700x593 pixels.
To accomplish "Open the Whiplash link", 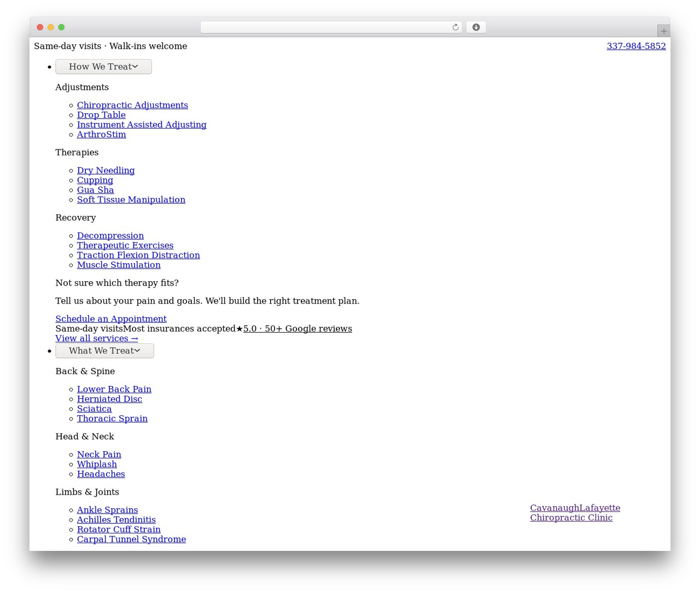I will tap(97, 464).
